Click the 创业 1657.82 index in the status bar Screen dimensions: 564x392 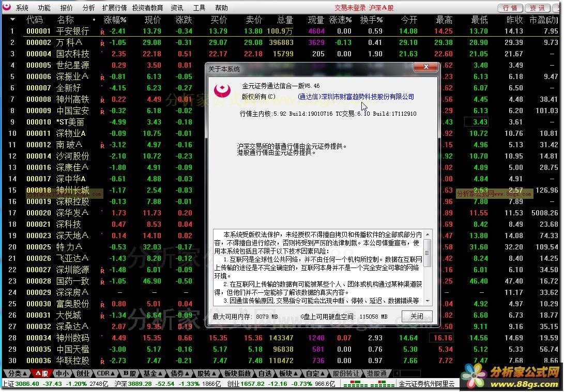(x=281, y=384)
